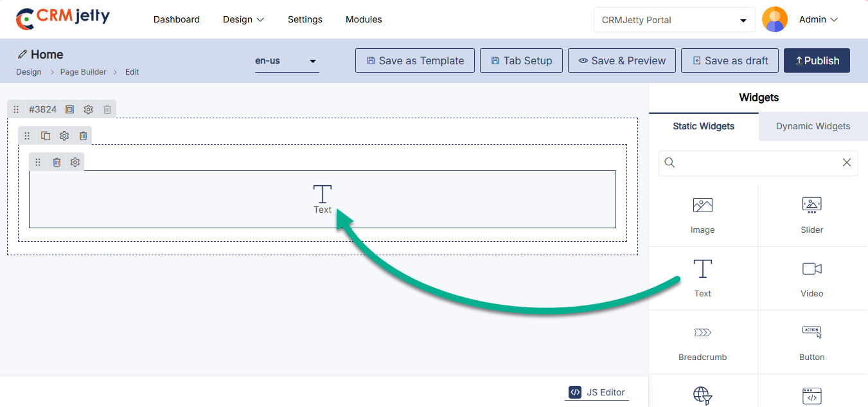Switch to the Dynamic Widgets tab
Viewport: 868px width, 407px height.
813,126
